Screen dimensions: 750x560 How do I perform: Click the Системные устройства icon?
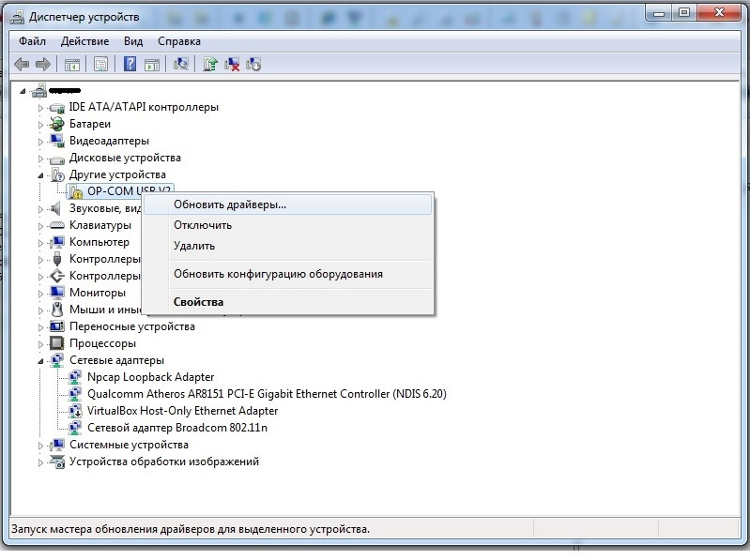pyautogui.click(x=57, y=445)
